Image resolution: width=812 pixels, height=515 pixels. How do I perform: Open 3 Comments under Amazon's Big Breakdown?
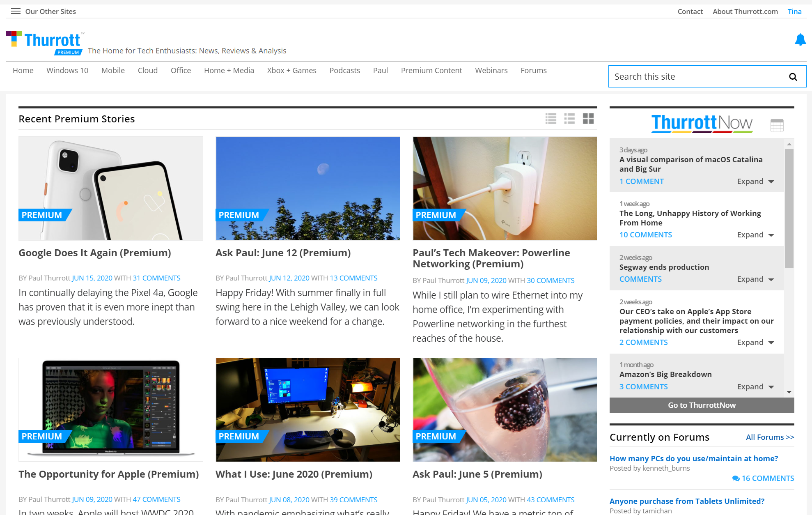click(644, 387)
